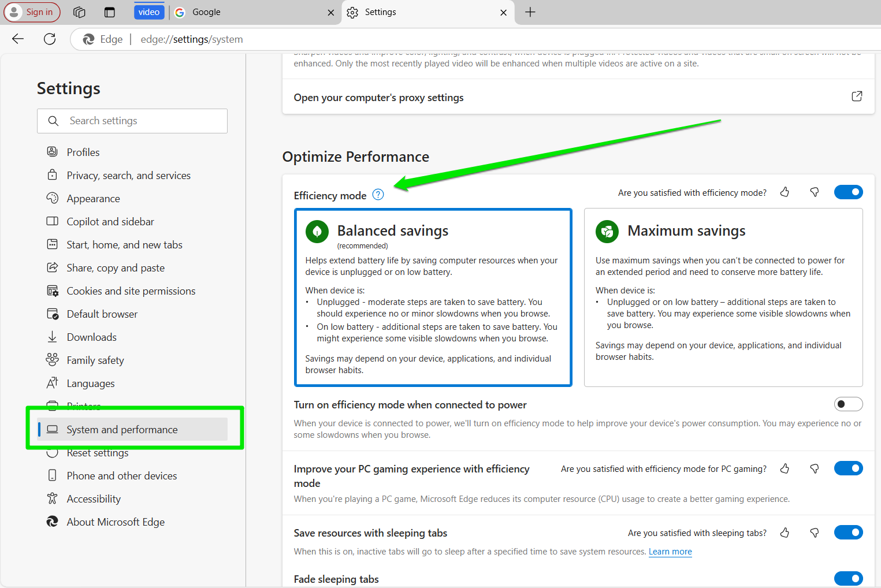Open Share, copy and paste settings
This screenshot has width=881, height=588.
(132, 267)
